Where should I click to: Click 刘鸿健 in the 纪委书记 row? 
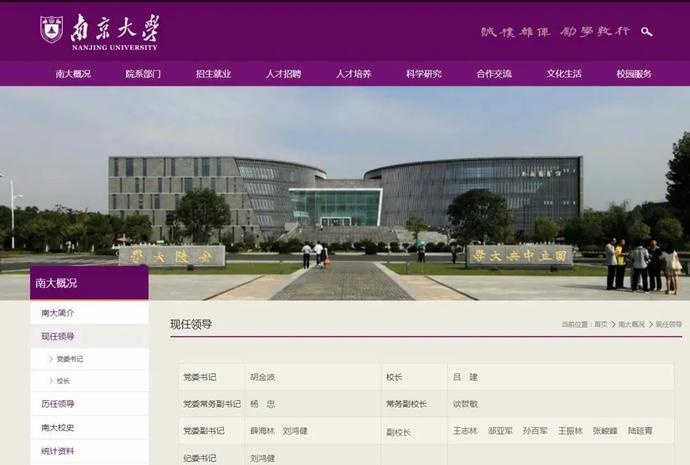[x=262, y=458]
